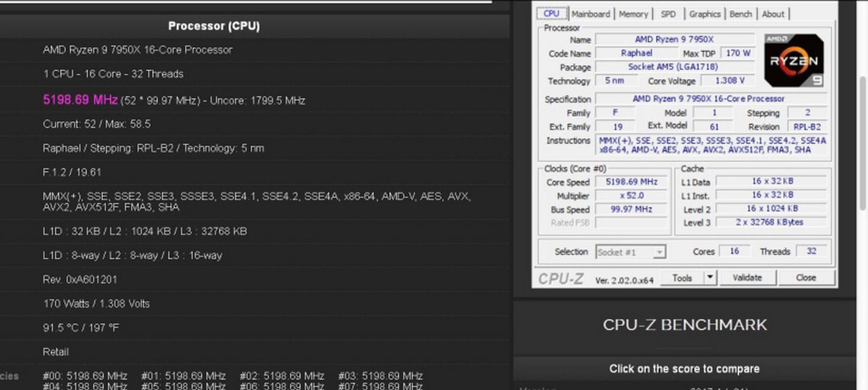
Task: Click the Cores count value 16
Action: click(x=734, y=251)
